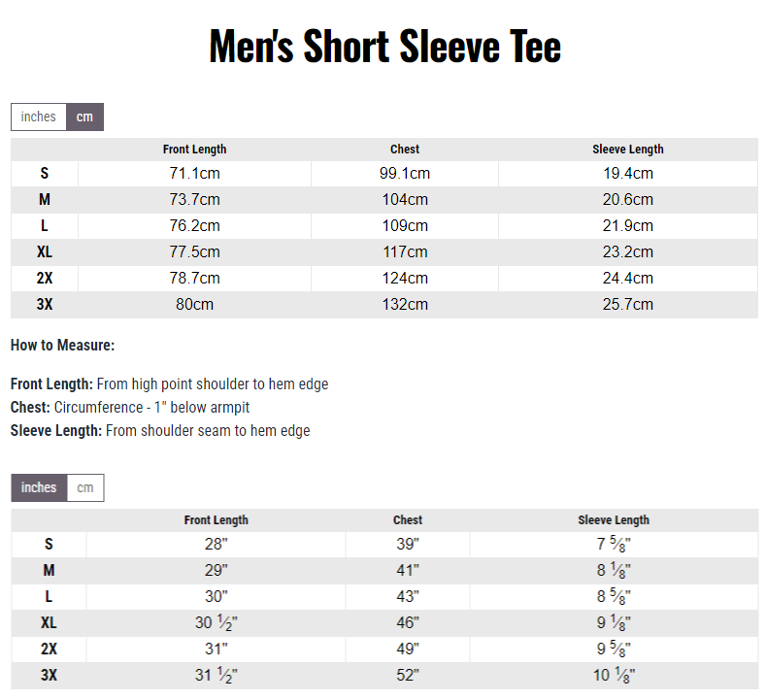Screen dimensions: 766x700
Task: Select the 78.7cm front length cell
Action: coord(194,279)
